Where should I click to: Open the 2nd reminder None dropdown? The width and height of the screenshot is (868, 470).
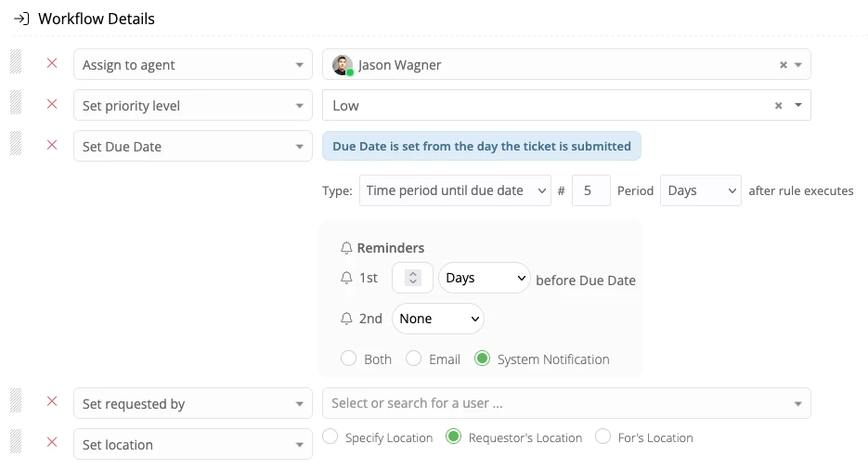(438, 319)
